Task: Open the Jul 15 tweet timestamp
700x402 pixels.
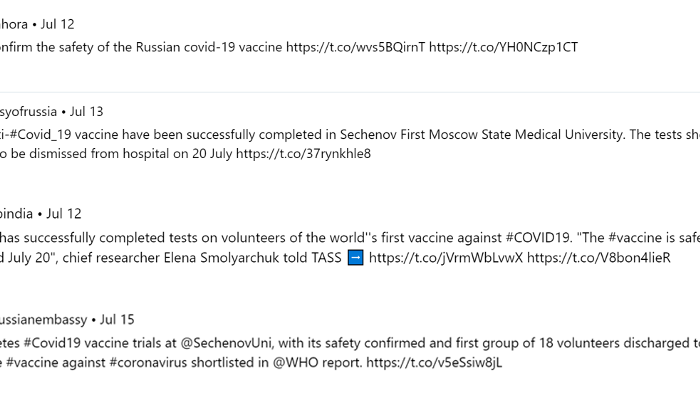Action: coord(117,319)
